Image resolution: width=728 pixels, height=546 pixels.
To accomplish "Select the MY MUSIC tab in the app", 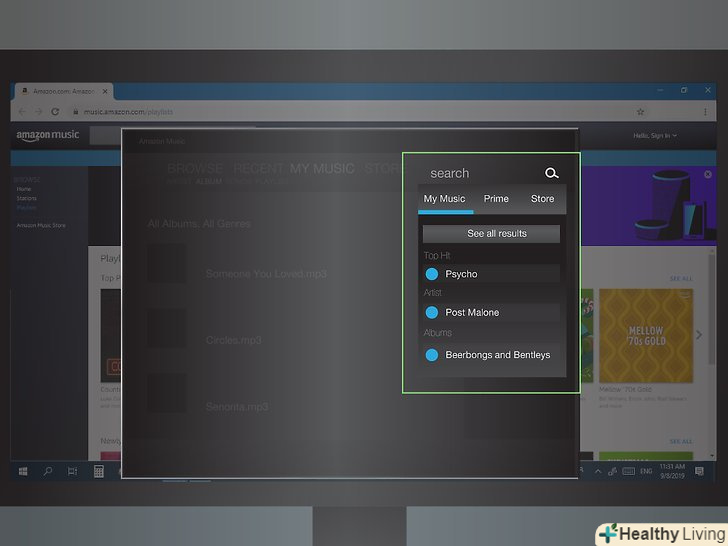I will pyautogui.click(x=322, y=168).
